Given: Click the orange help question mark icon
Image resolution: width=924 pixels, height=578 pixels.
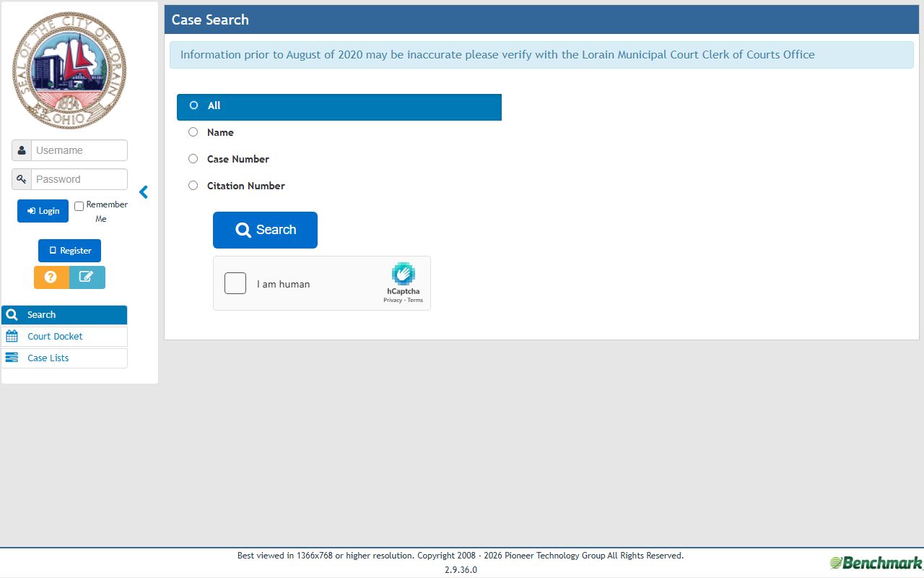Looking at the screenshot, I should (x=51, y=277).
